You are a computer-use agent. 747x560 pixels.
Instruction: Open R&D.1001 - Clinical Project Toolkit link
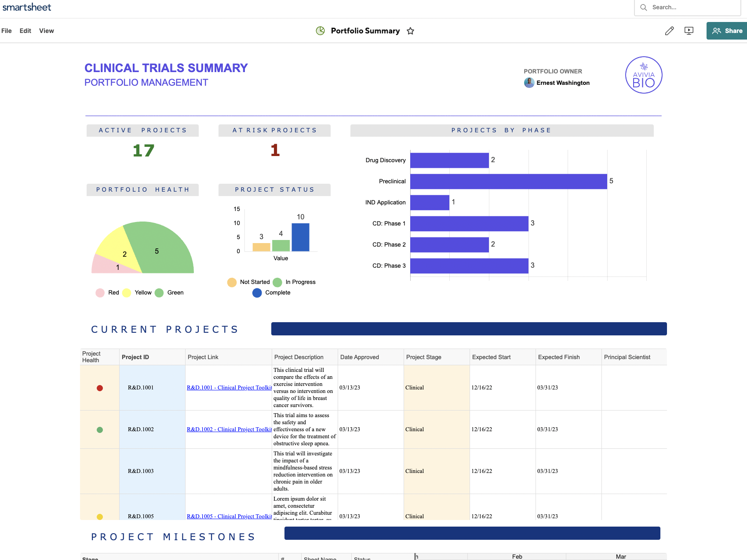229,388
